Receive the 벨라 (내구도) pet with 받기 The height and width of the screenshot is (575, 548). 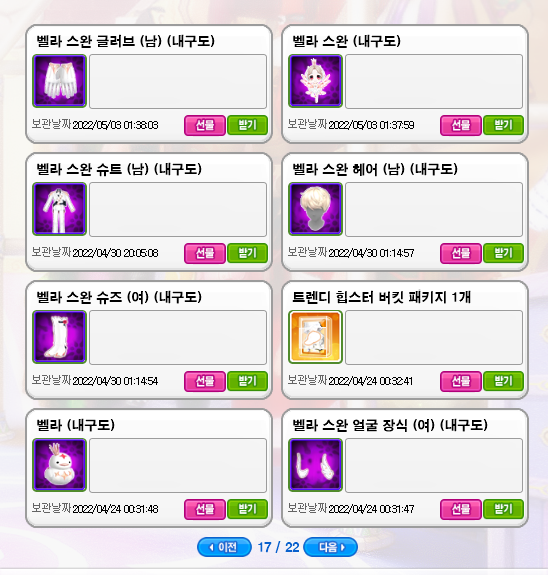tap(248, 509)
